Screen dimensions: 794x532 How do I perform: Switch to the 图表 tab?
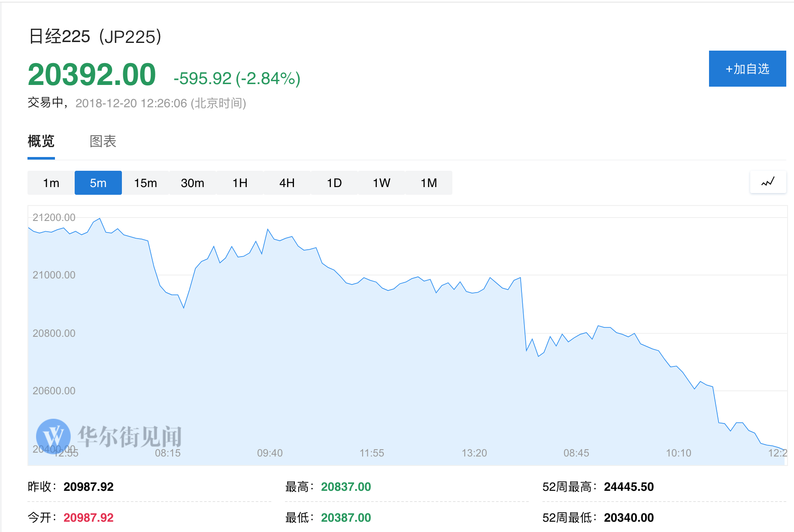103,141
